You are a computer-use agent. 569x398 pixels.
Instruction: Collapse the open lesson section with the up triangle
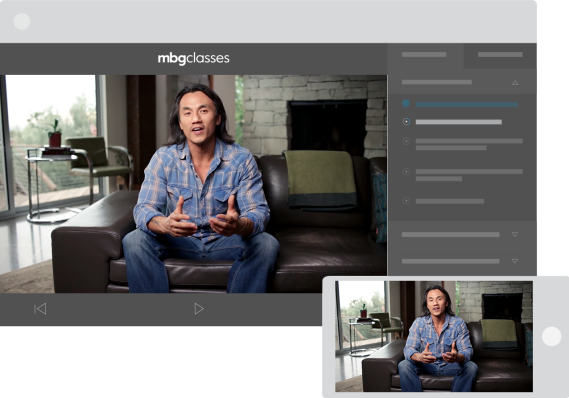pyautogui.click(x=515, y=83)
